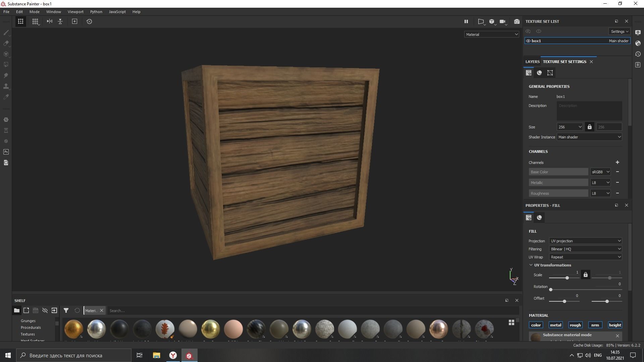
Task: Enable the height material channel
Action: [x=614, y=325]
